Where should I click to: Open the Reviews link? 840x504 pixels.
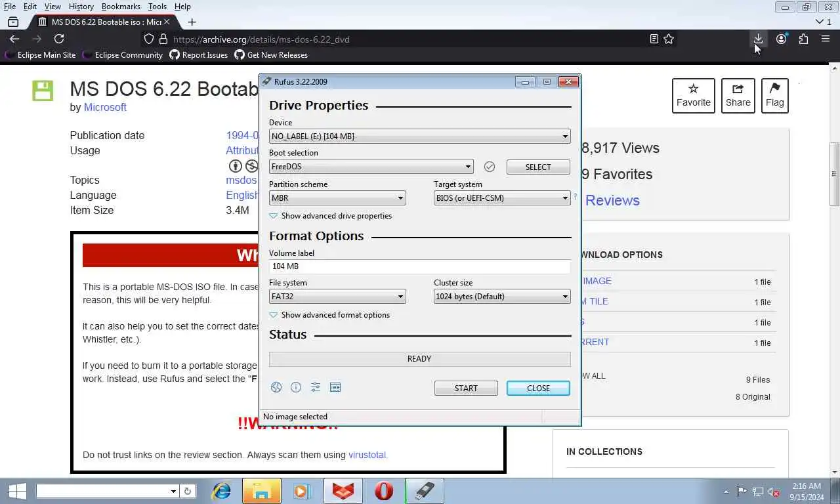[x=612, y=200]
